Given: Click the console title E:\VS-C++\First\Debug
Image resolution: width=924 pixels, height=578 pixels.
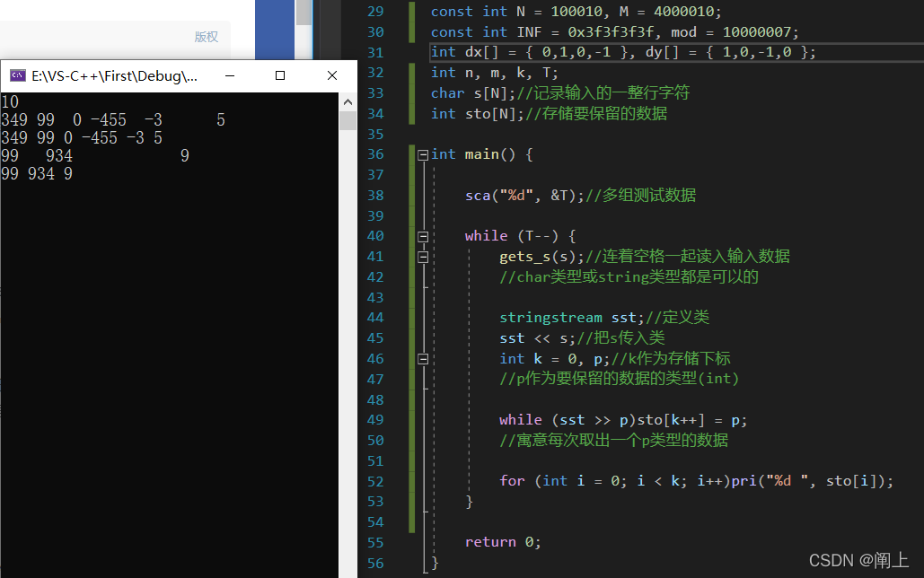Looking at the screenshot, I should tap(114, 76).
